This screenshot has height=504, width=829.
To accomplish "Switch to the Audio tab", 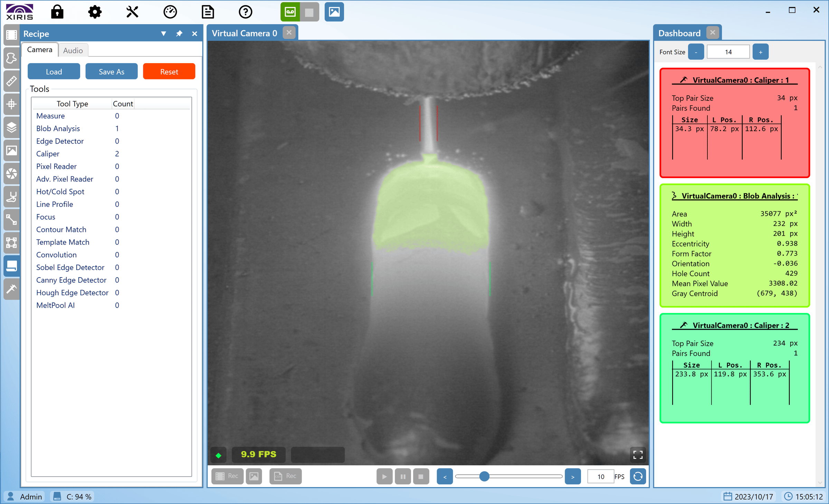I will click(73, 50).
